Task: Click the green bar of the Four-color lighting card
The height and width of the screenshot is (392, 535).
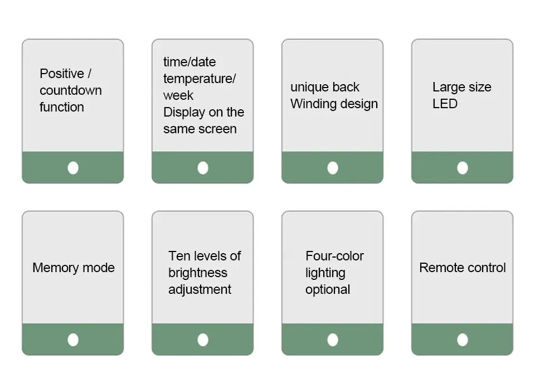Action: pyautogui.click(x=333, y=340)
